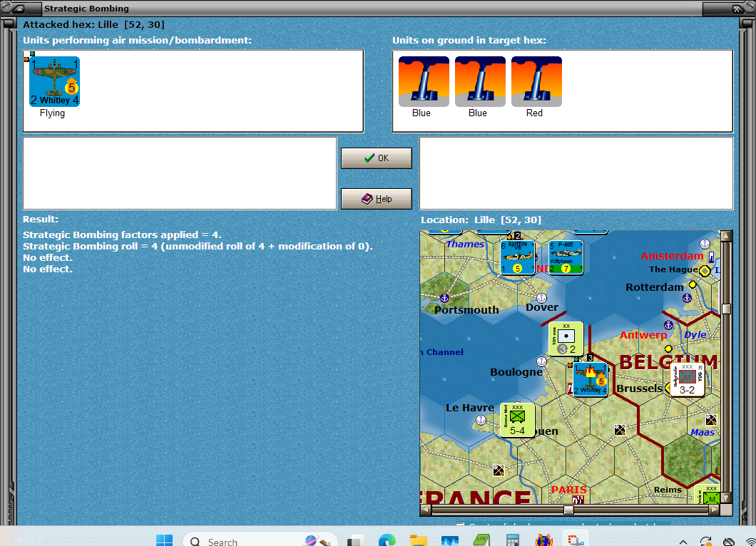This screenshot has height=546, width=756.
Task: Click the Strategic Bombing window system menu icon
Action: pos(19,8)
